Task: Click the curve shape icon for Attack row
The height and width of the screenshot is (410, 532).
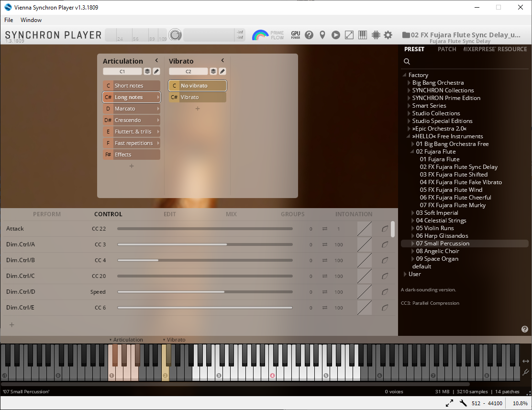Action: point(385,229)
